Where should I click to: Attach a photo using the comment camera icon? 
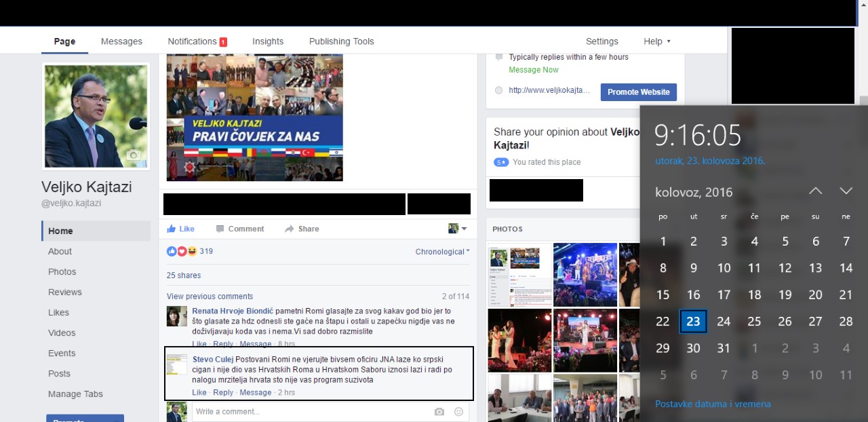pyautogui.click(x=439, y=411)
